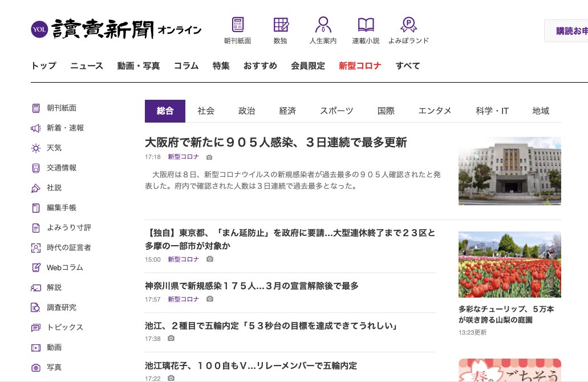This screenshot has height=382, width=588.
Task: Open 交通情報 sidebar label
Action: pyautogui.click(x=62, y=168)
